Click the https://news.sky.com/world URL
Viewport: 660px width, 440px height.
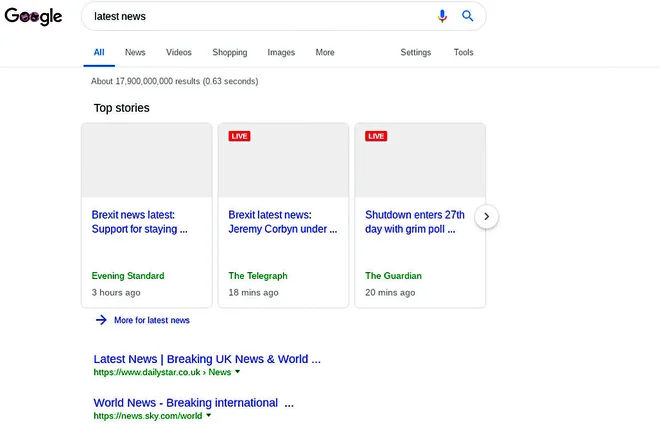[148, 416]
